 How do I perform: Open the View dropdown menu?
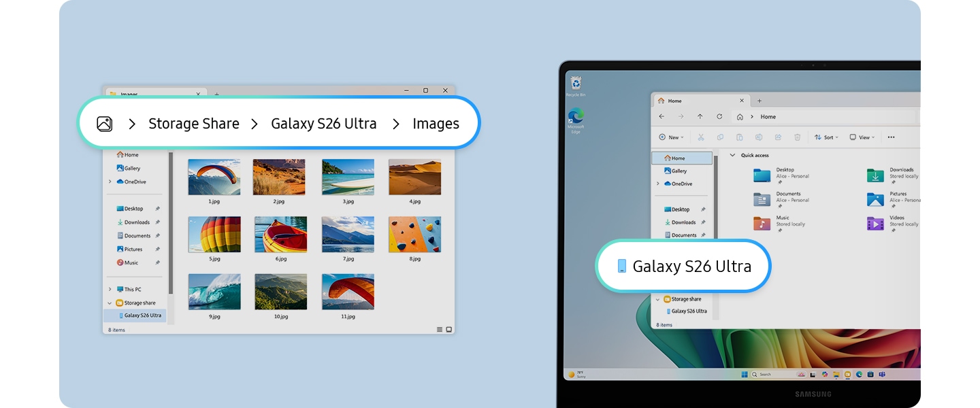click(862, 137)
